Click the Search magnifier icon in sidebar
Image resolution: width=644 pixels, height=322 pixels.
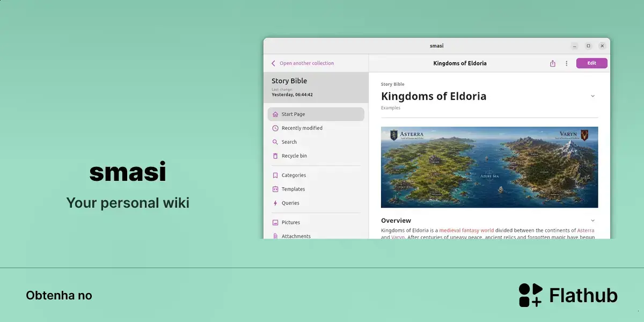275,142
